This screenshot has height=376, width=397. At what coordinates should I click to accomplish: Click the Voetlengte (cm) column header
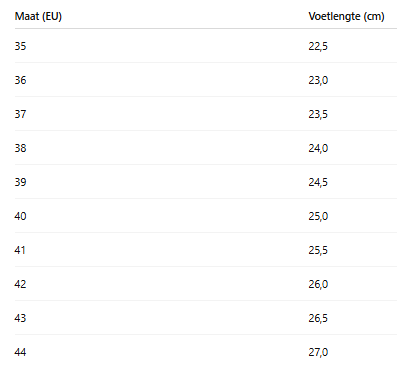[346, 16]
